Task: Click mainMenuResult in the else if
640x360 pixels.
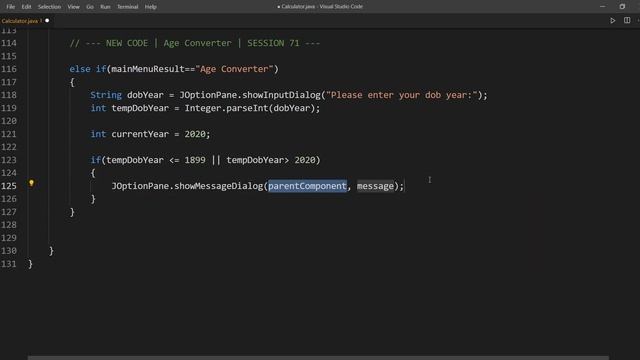Action: pyautogui.click(x=148, y=69)
